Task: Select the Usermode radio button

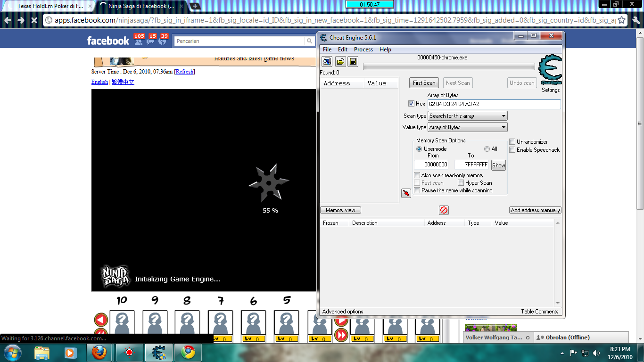Action: (x=419, y=149)
